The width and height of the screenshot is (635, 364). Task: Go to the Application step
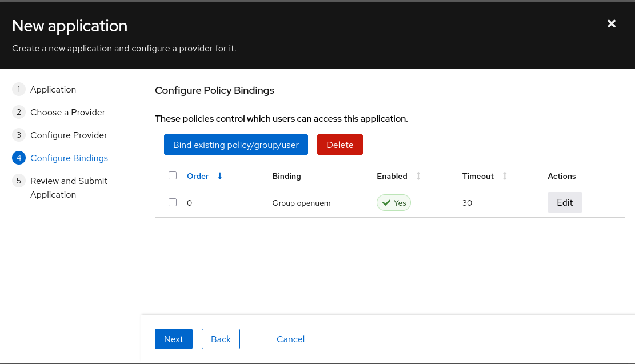[53, 89]
